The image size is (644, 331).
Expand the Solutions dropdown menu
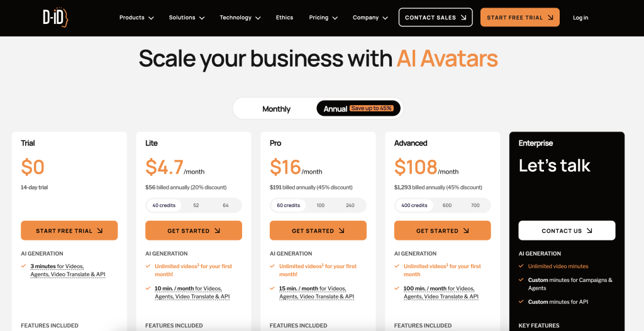186,18
